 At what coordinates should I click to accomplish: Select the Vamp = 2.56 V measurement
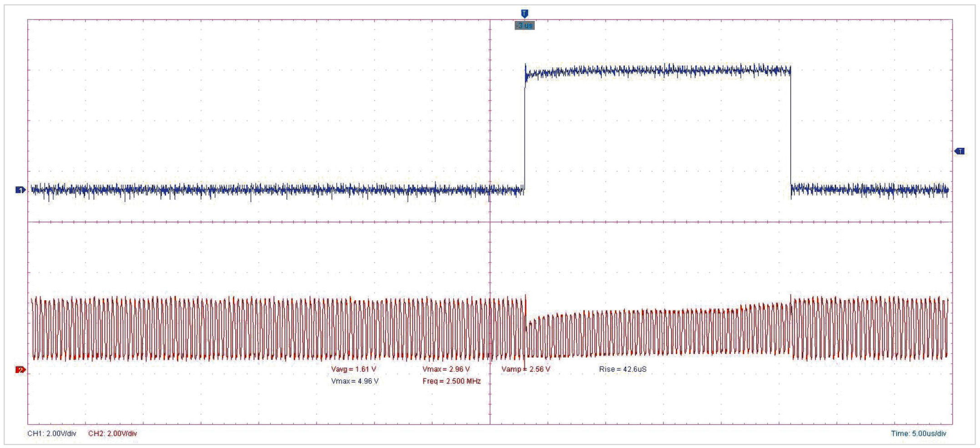(x=526, y=369)
